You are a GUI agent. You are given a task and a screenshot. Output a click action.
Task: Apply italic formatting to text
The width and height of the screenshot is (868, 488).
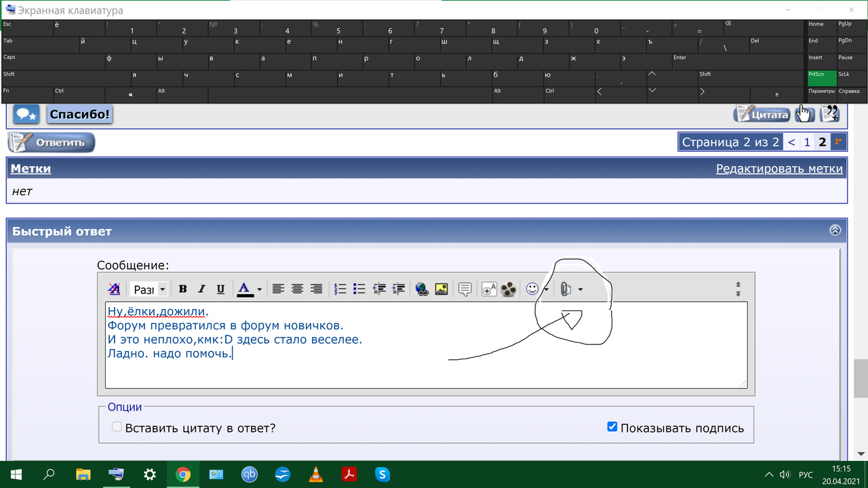click(201, 289)
